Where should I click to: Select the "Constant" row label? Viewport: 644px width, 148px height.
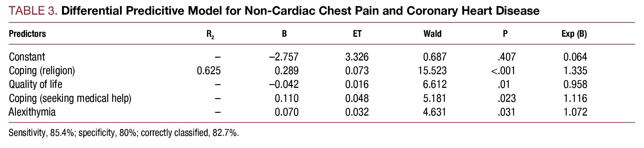click(27, 57)
